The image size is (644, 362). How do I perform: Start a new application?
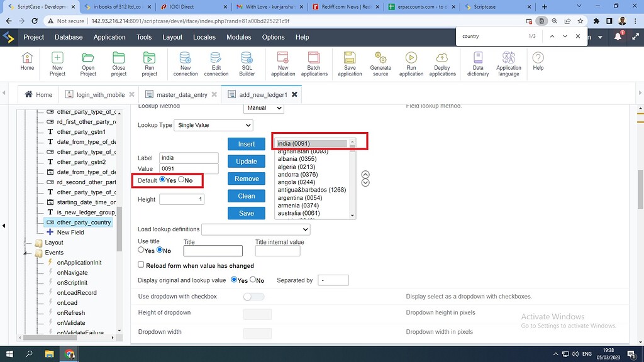click(282, 63)
